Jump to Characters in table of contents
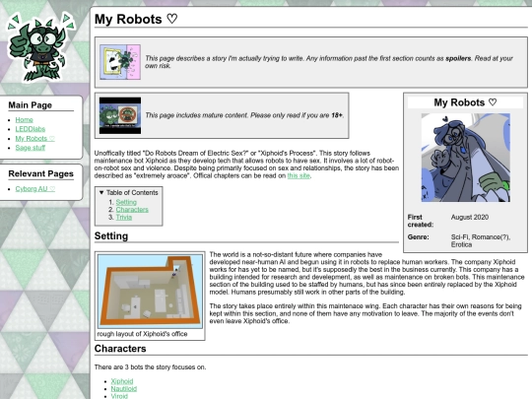This screenshot has height=399, width=532. pos(132,210)
